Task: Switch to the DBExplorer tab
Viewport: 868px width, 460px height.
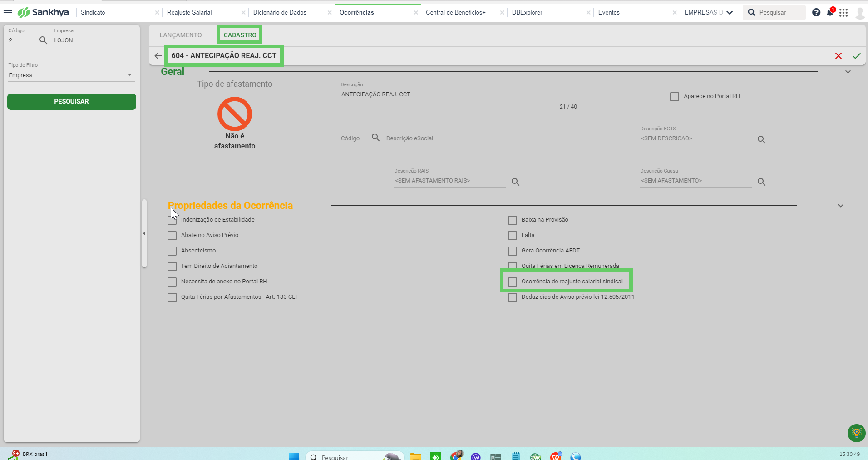Action: click(x=527, y=13)
